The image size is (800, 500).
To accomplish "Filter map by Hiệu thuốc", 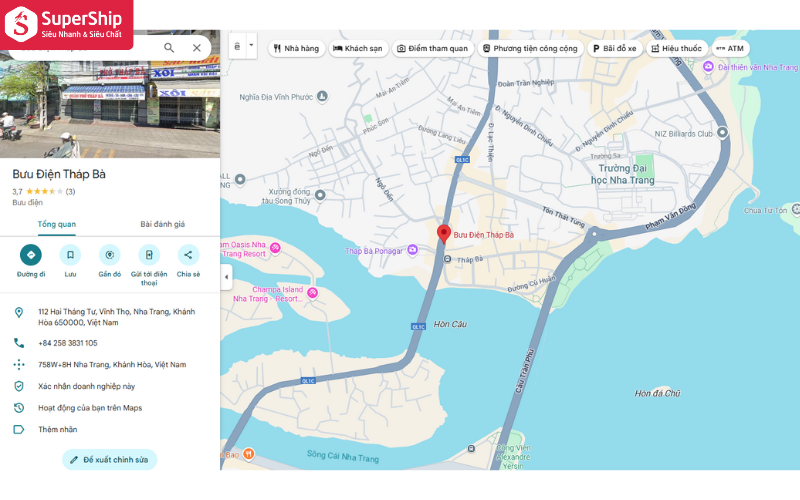I will coord(677,48).
